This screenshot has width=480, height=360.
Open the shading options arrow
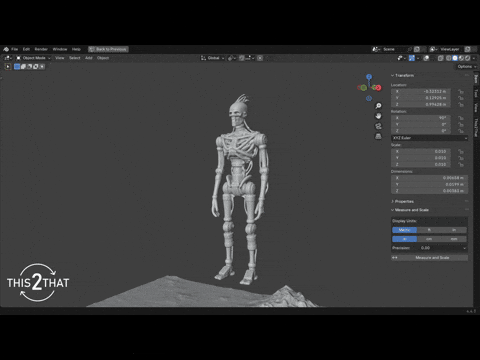pos(474,58)
